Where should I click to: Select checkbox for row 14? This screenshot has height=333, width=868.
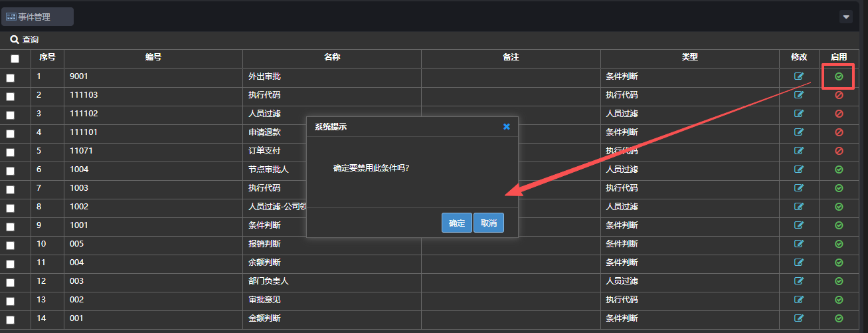(x=10, y=320)
